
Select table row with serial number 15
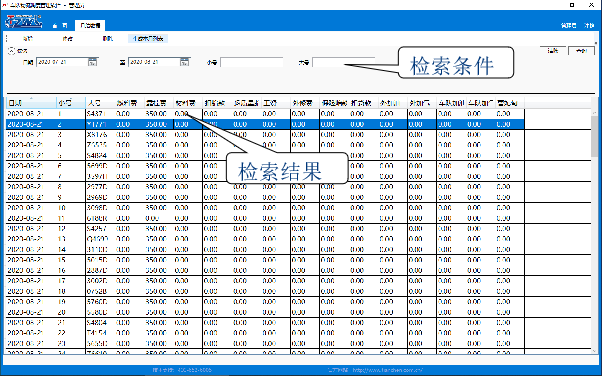click(265, 260)
